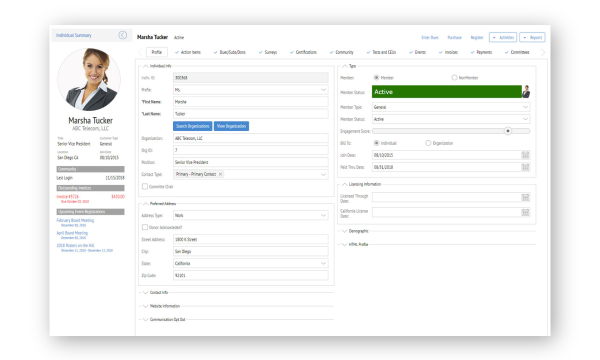Open calendar picker for Paid Thru Date
The image size is (600, 360).
pos(525,167)
